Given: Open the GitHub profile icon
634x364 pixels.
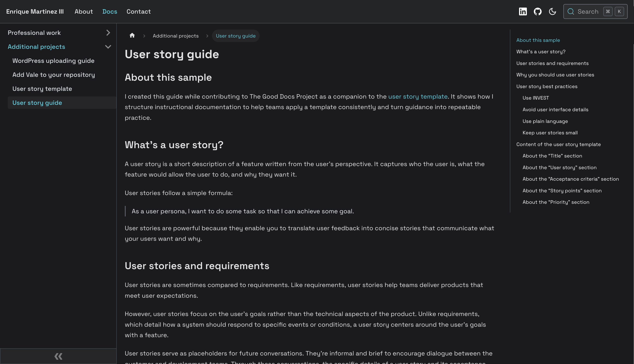Looking at the screenshot, I should [x=538, y=11].
